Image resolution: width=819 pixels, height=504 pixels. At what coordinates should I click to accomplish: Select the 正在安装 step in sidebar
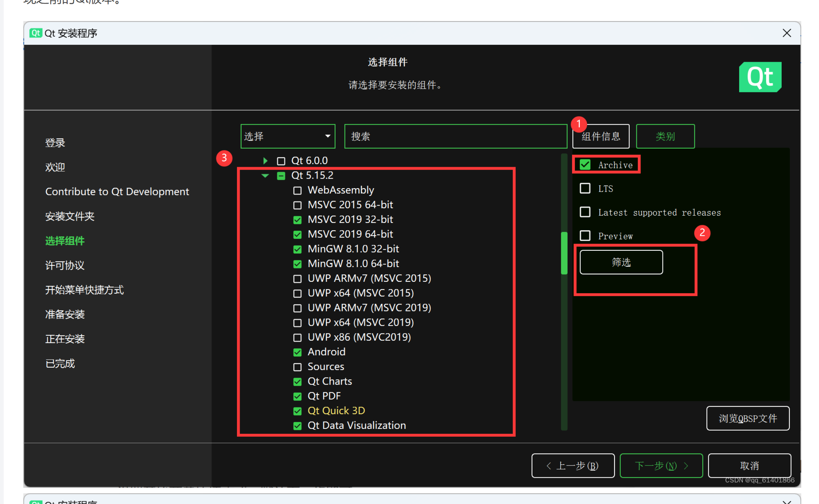pos(65,339)
